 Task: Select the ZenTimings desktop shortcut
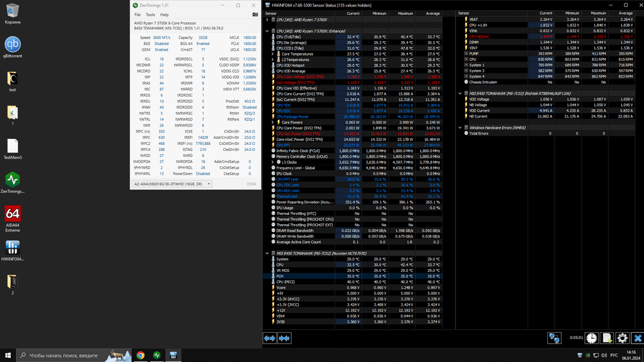(13, 183)
